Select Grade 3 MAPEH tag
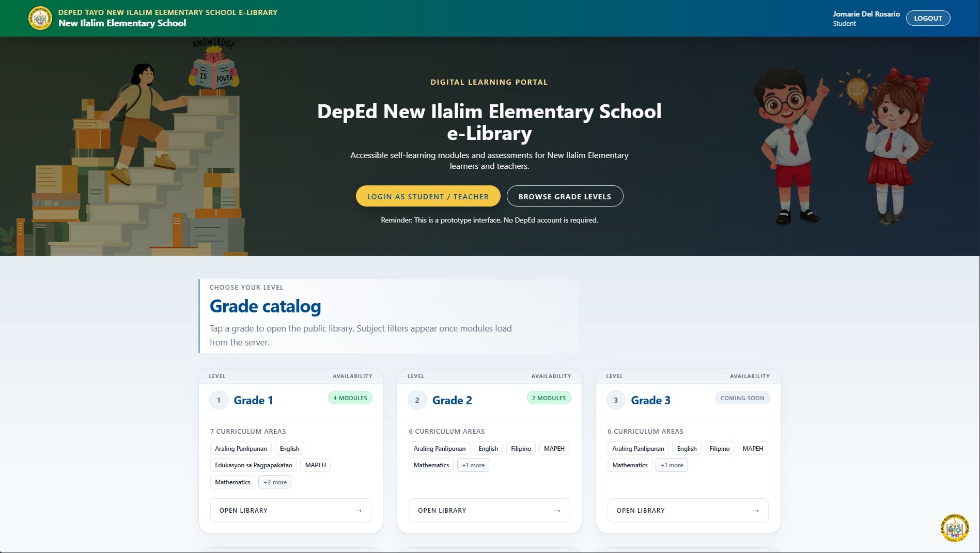The height and width of the screenshot is (553, 980). (753, 449)
